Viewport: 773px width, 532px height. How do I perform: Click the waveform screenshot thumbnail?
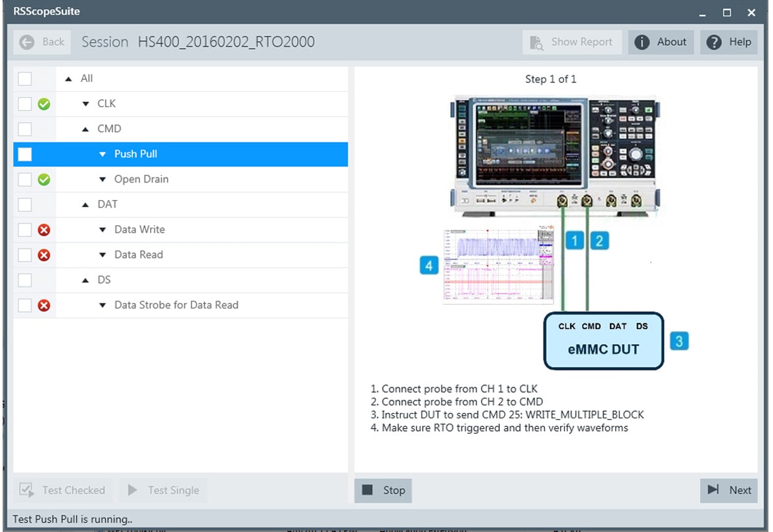(x=498, y=265)
